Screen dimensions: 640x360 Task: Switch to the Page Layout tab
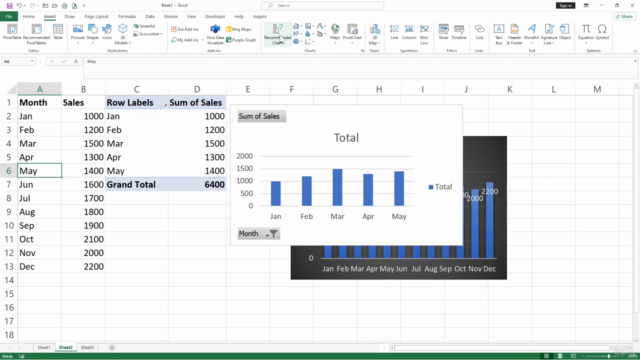tap(96, 17)
